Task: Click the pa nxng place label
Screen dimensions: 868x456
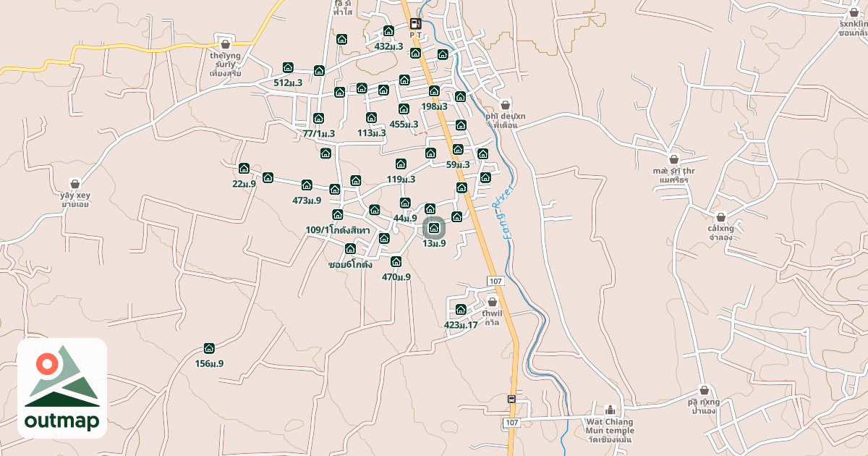Action: tap(704, 406)
